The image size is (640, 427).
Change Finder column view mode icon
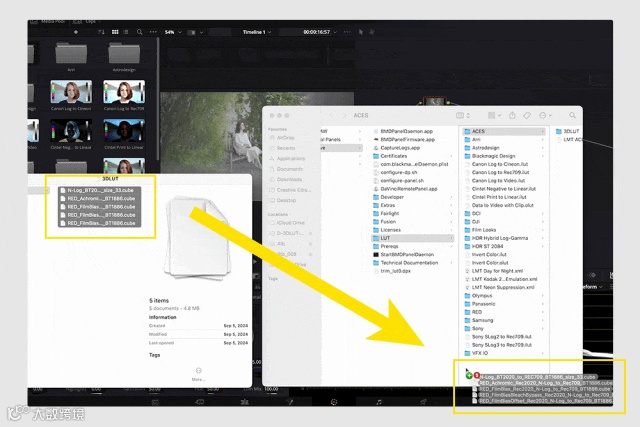pos(463,116)
